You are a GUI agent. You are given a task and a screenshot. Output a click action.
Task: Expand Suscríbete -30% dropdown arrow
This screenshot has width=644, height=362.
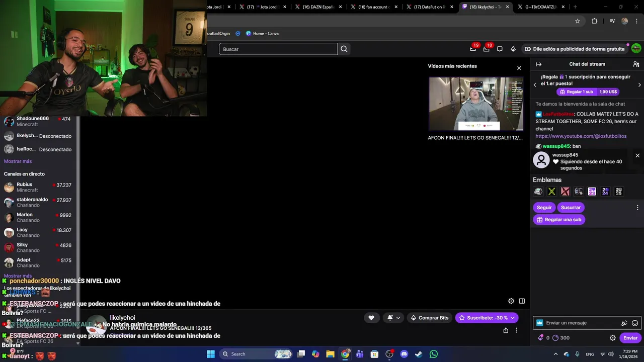pos(513,318)
